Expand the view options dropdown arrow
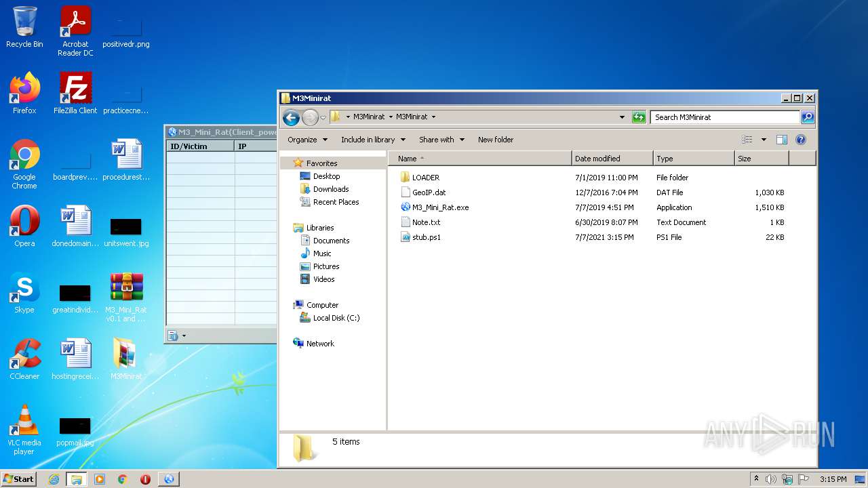The width and height of the screenshot is (868, 488). pos(764,140)
